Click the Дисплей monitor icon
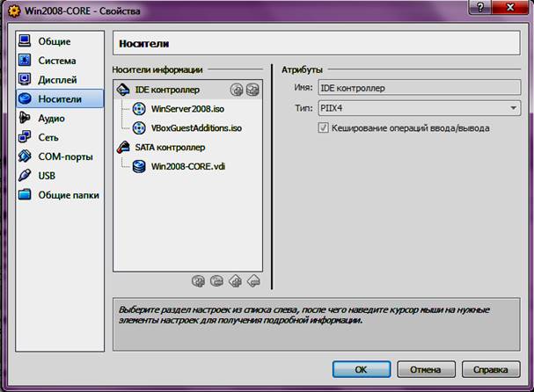 pyautogui.click(x=25, y=79)
